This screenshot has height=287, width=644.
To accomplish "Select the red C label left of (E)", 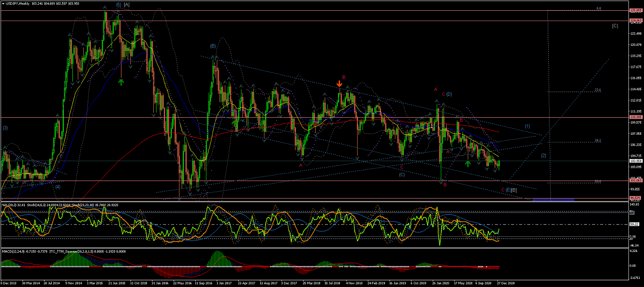I will click(503, 190).
